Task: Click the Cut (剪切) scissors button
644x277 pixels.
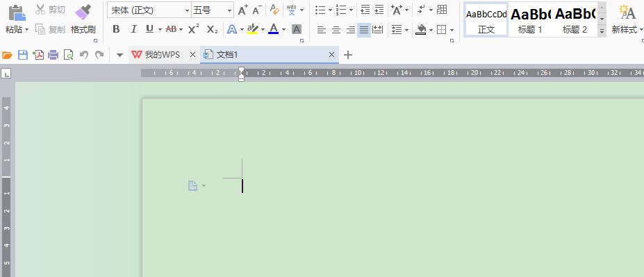Action: pyautogui.click(x=50, y=10)
